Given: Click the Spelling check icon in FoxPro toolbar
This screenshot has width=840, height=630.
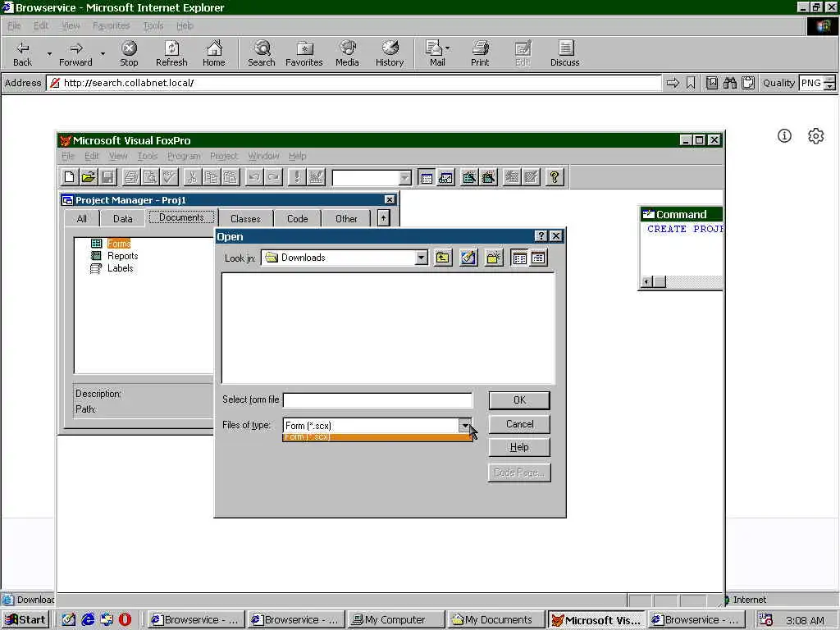Looking at the screenshot, I should pyautogui.click(x=170, y=177).
